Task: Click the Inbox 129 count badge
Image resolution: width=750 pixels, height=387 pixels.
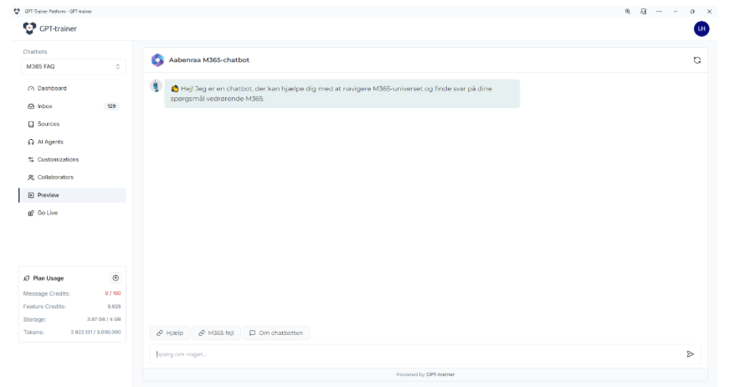Action: point(111,106)
